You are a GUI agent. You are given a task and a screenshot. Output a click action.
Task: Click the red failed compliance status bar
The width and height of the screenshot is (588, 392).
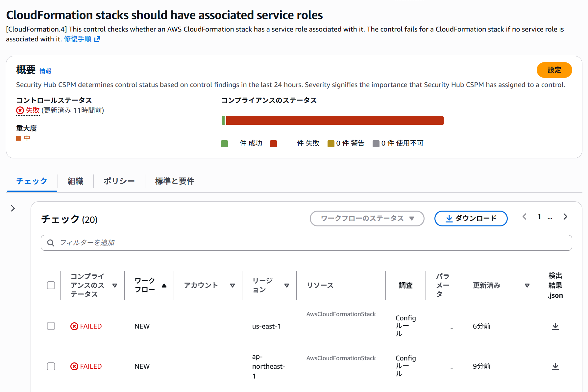[335, 121]
